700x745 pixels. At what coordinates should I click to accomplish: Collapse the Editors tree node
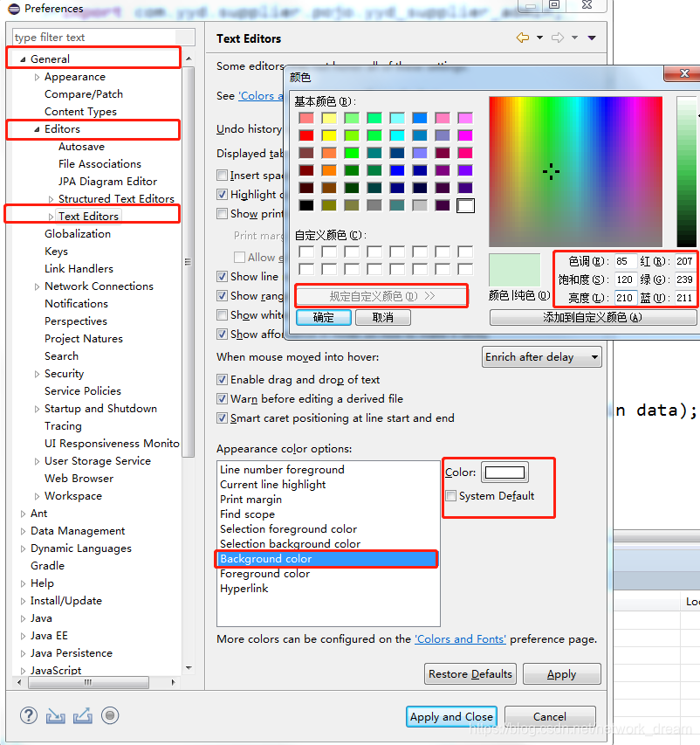click(37, 129)
